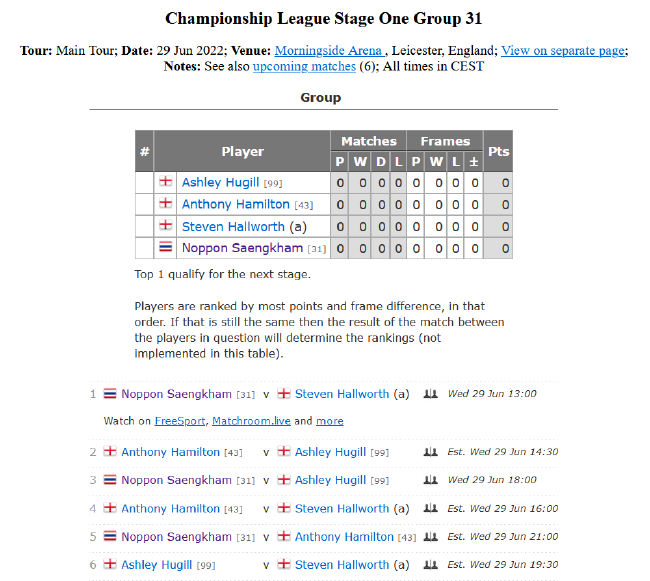Open Noppon Saengkham in match 1
The height and width of the screenshot is (581, 650).
point(176,394)
